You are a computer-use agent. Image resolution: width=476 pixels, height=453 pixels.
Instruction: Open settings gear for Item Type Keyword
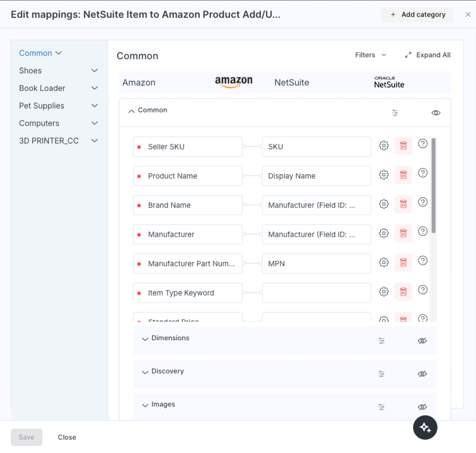(384, 292)
